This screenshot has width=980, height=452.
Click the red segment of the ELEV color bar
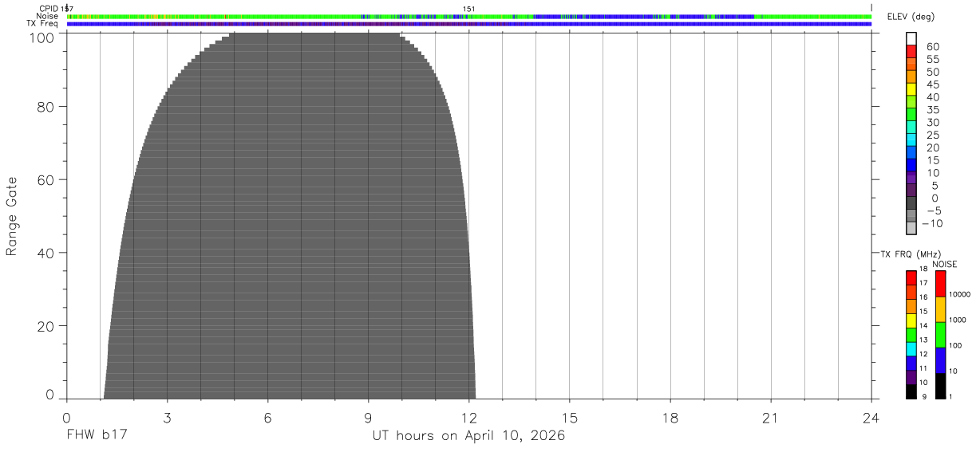click(911, 51)
